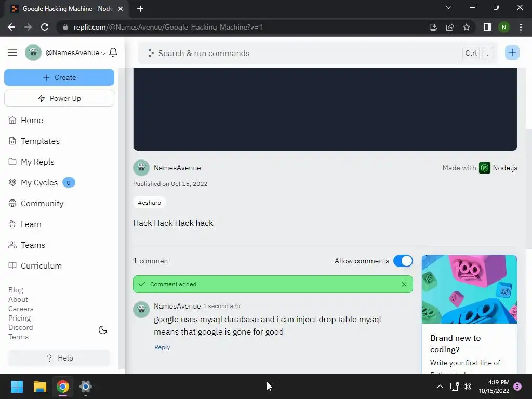
Task: Open the Pricing link
Action: (x=19, y=318)
